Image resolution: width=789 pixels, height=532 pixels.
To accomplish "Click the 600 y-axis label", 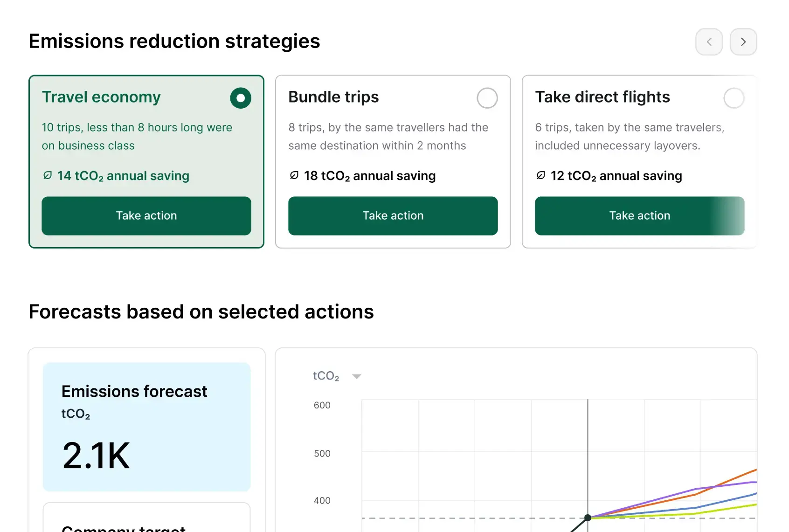I will (322, 405).
